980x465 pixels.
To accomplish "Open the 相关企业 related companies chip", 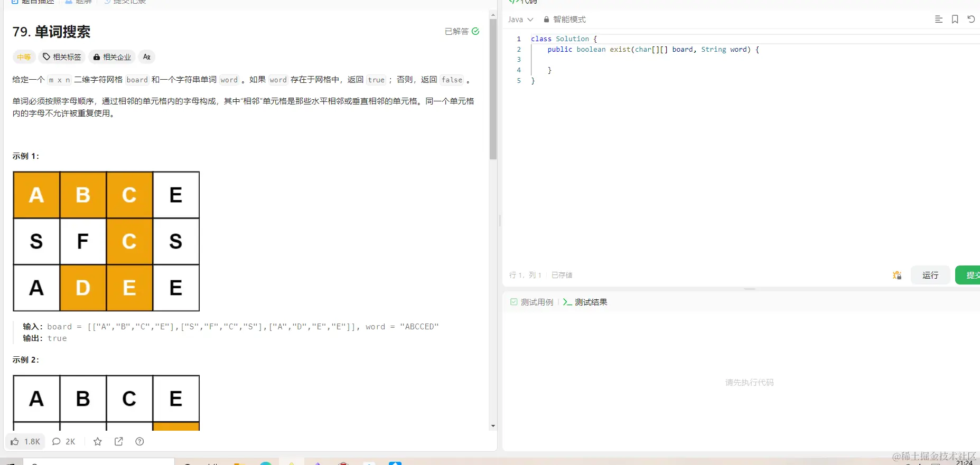I will (x=112, y=57).
